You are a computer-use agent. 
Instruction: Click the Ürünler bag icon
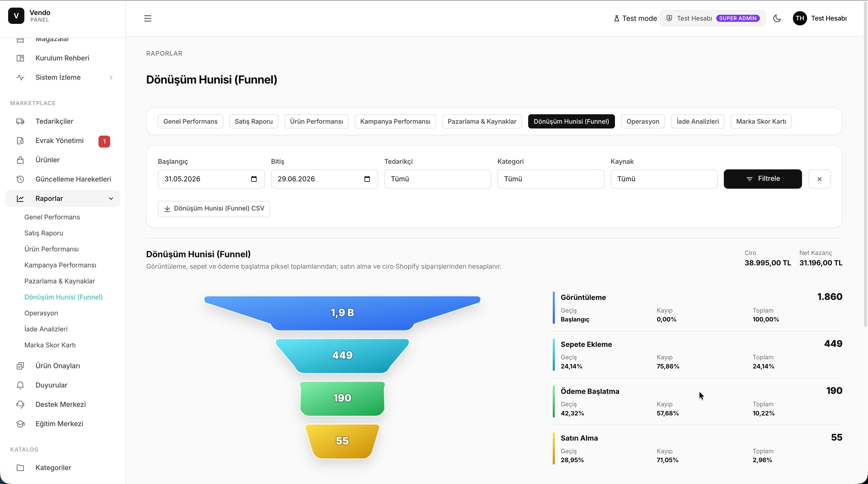coord(20,160)
